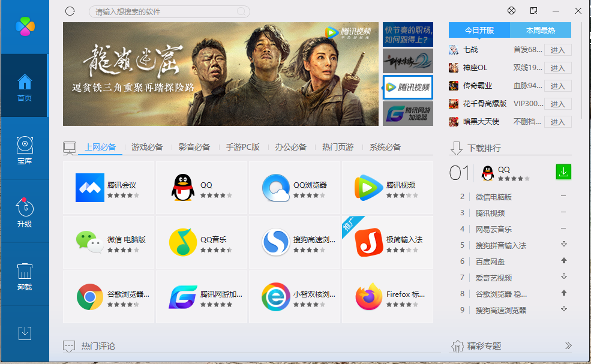Image resolution: width=591 pixels, height=364 pixels.
Task: Click 进入 button for 传奇霸业
Action: pyautogui.click(x=558, y=86)
